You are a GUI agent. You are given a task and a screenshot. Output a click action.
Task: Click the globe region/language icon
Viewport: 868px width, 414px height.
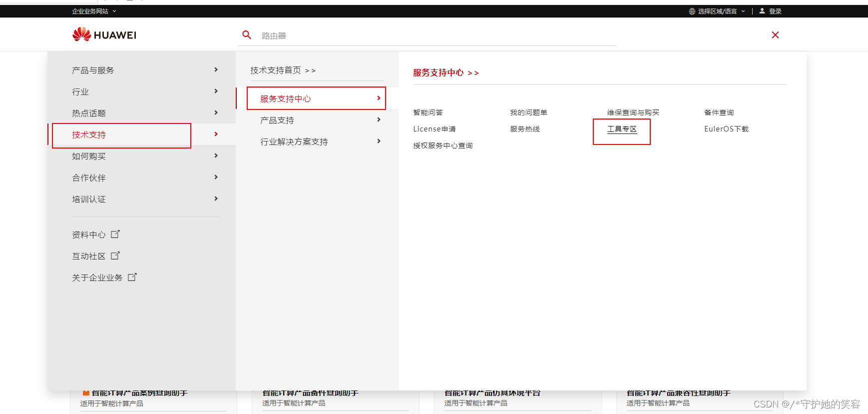tap(692, 11)
